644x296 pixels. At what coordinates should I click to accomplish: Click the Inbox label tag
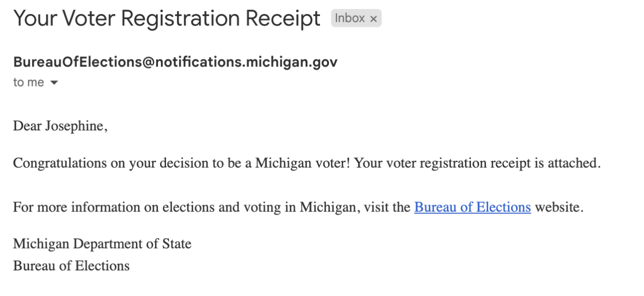tap(350, 19)
